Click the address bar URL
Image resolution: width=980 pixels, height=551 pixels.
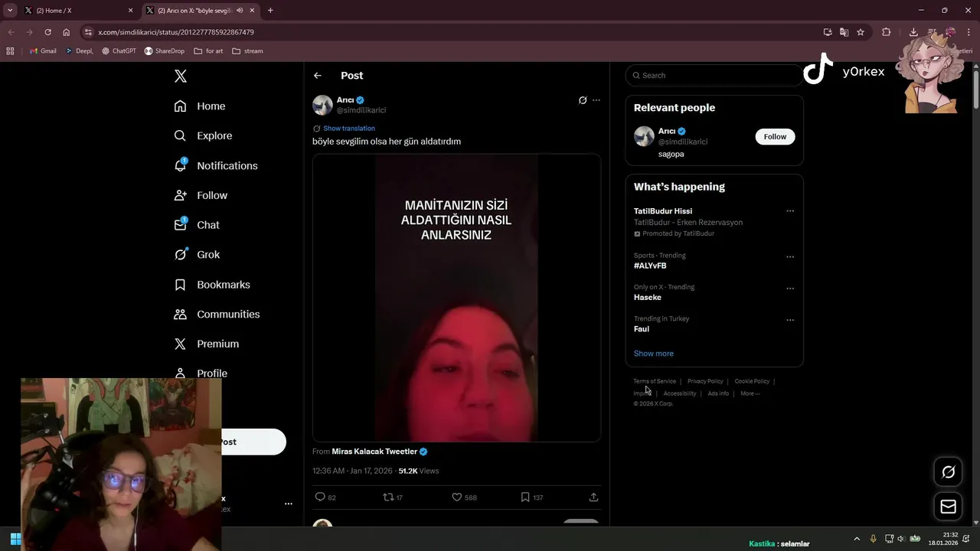click(176, 32)
